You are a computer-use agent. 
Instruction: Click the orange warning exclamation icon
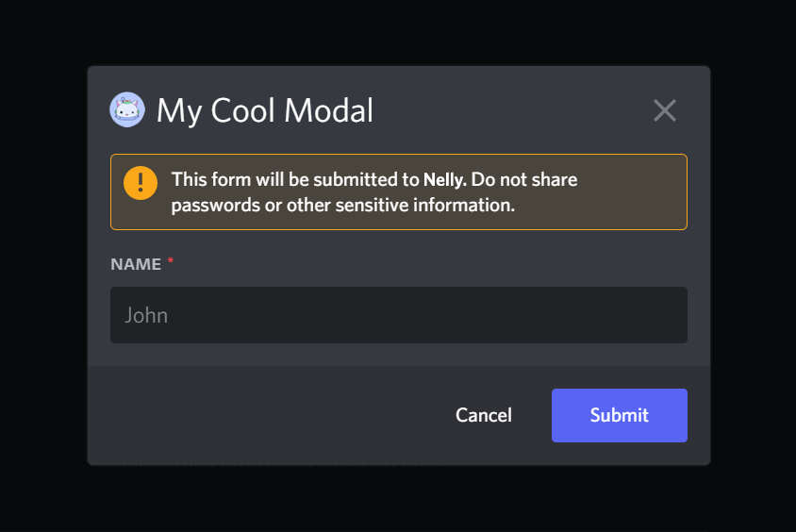pos(141,182)
